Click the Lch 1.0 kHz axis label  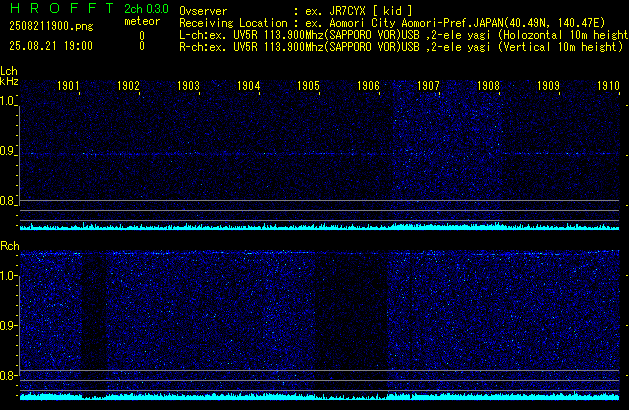7,101
